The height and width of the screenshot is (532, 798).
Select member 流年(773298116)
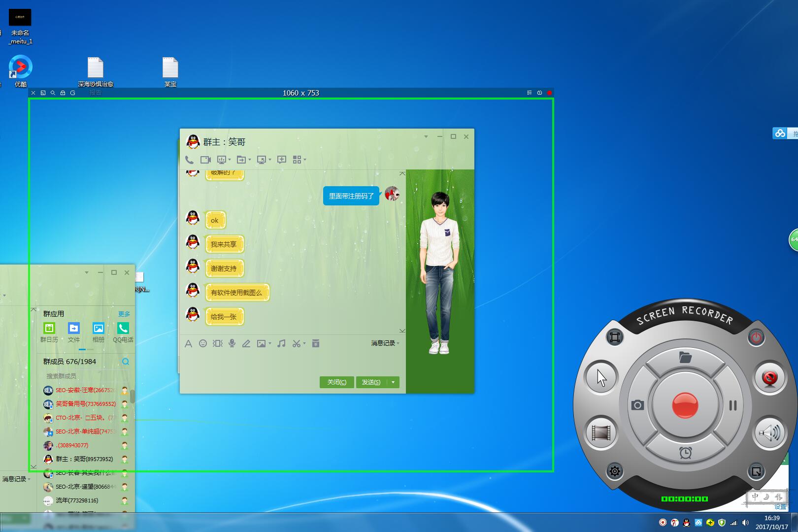[86, 500]
